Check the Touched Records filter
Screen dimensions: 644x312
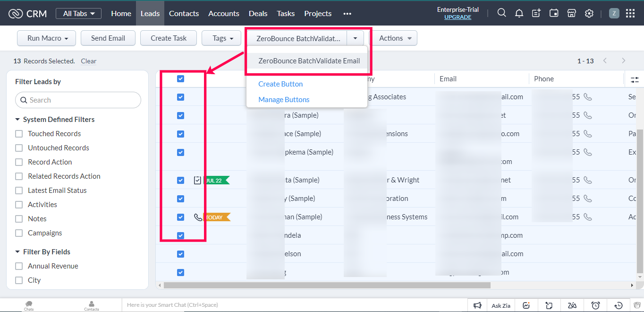pyautogui.click(x=19, y=134)
